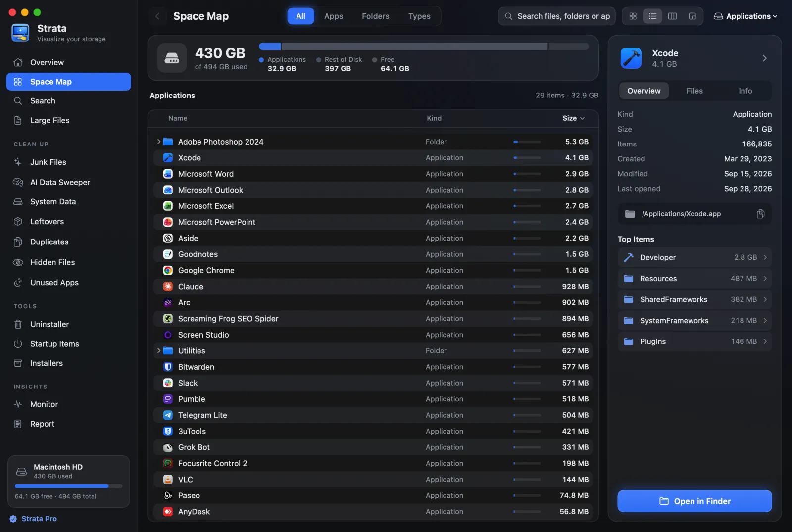The width and height of the screenshot is (792, 532).
Task: Sort by the Size column header
Action: (574, 118)
